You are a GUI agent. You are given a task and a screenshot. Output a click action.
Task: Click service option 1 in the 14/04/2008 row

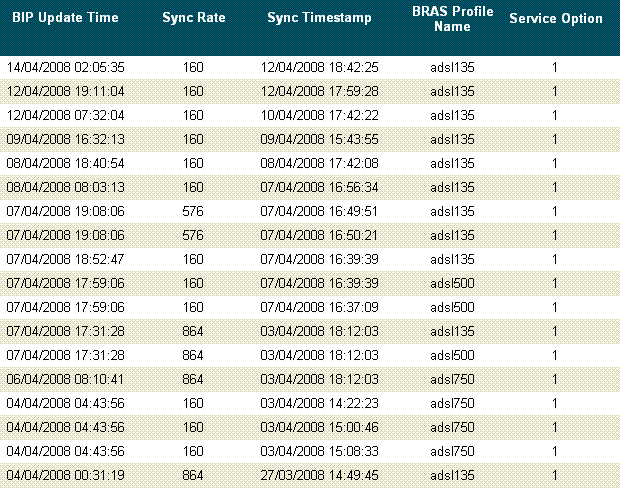(554, 67)
